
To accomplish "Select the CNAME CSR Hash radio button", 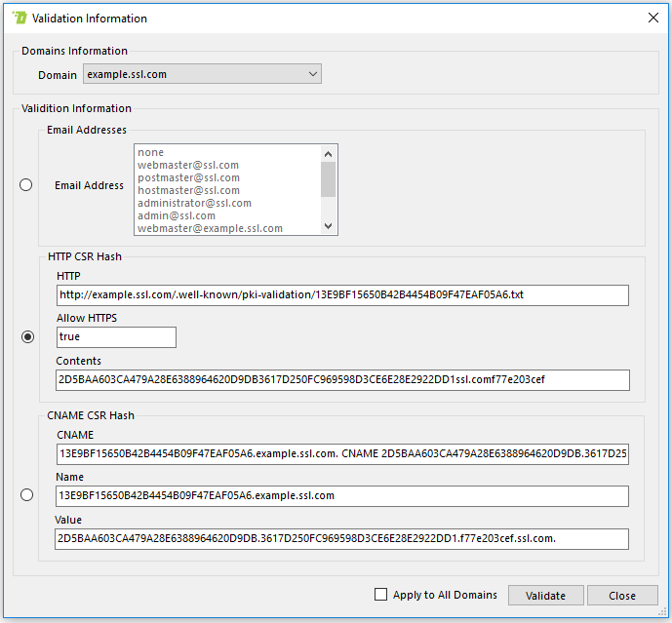I will 26,495.
